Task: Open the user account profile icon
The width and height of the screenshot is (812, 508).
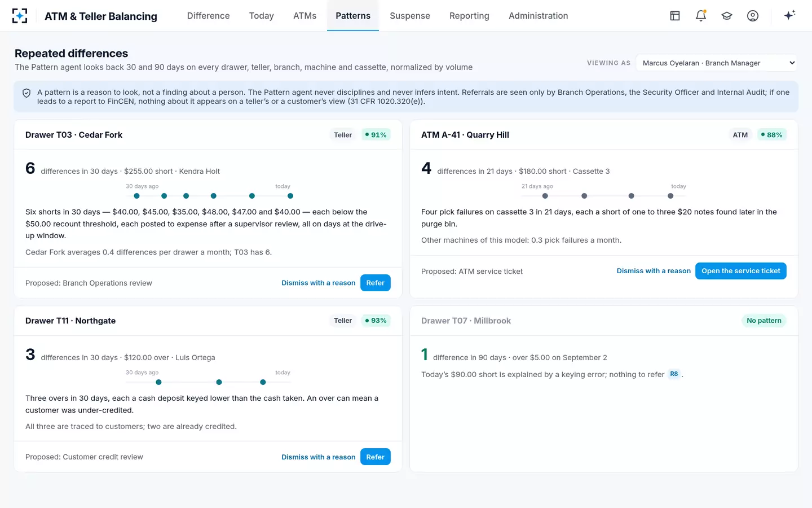Action: (x=753, y=16)
